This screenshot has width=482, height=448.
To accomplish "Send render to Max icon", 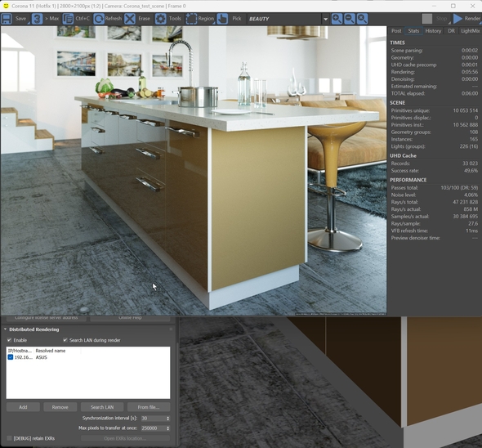I will point(38,19).
